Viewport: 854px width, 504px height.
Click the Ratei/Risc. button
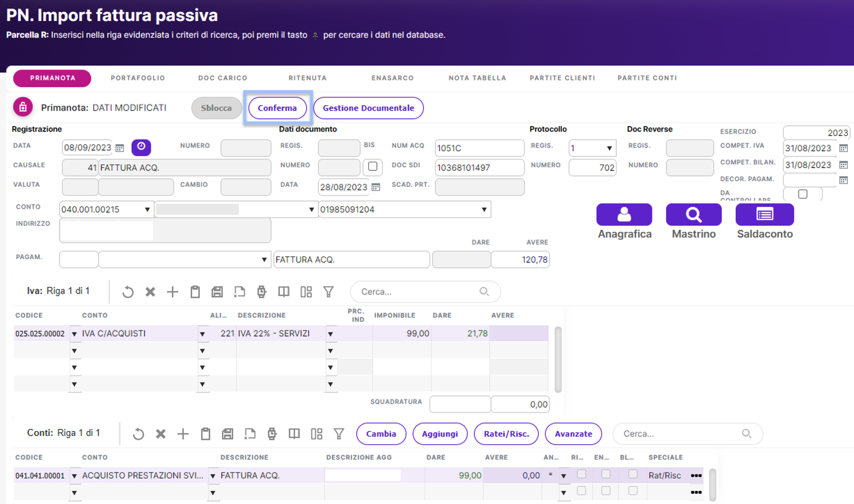(x=506, y=434)
